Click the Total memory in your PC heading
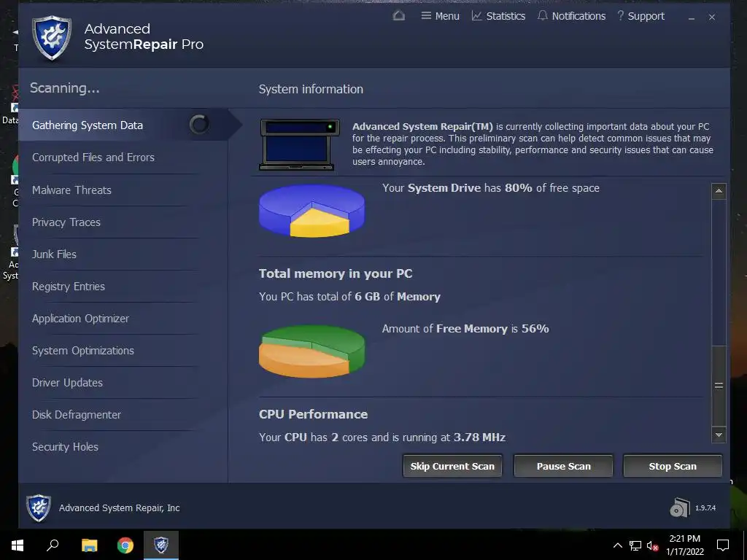This screenshot has height=560, width=747. 336,274
